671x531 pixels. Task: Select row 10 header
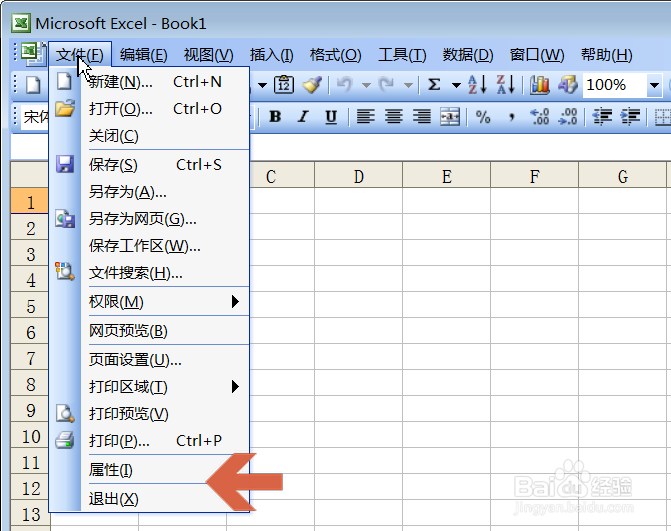[x=30, y=436]
